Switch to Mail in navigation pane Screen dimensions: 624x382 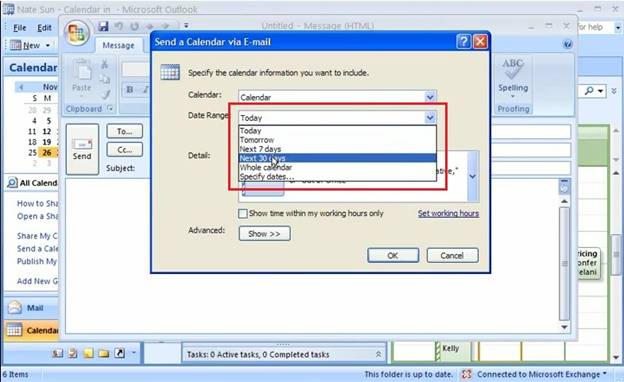pyautogui.click(x=31, y=308)
